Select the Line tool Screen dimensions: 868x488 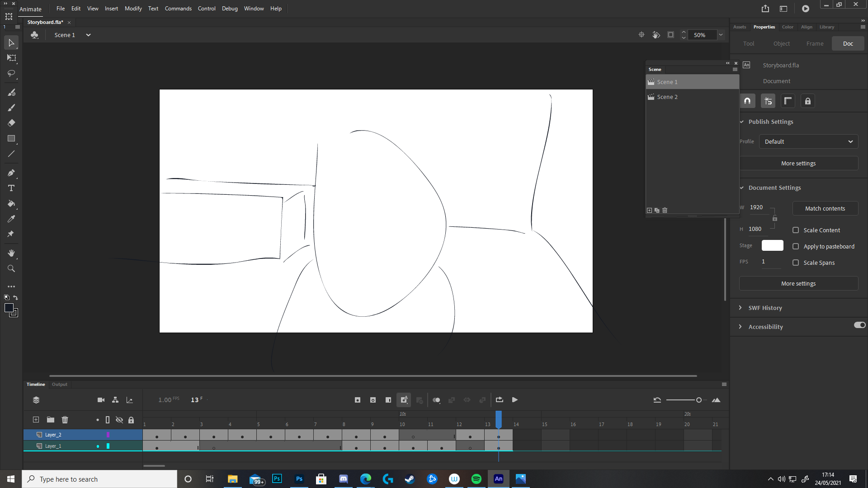pyautogui.click(x=11, y=154)
